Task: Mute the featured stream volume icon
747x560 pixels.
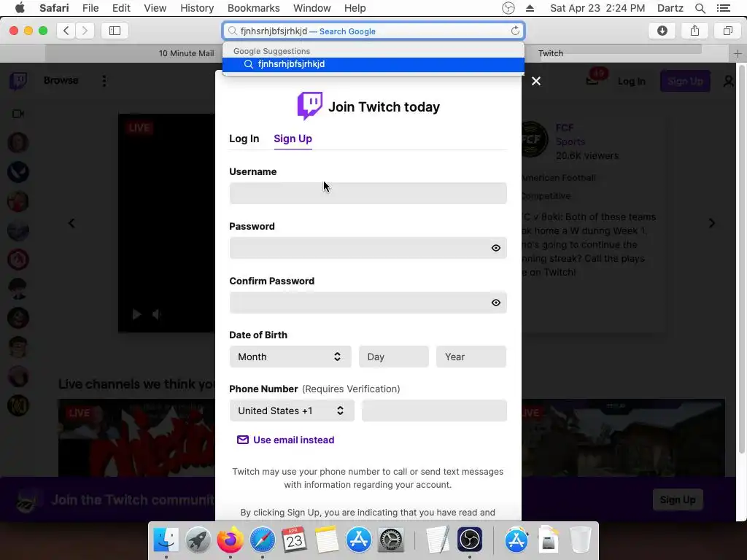Action: coord(156,314)
